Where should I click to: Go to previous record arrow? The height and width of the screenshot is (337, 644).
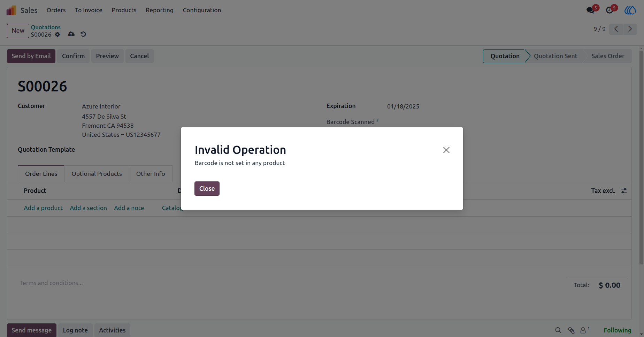(x=616, y=29)
